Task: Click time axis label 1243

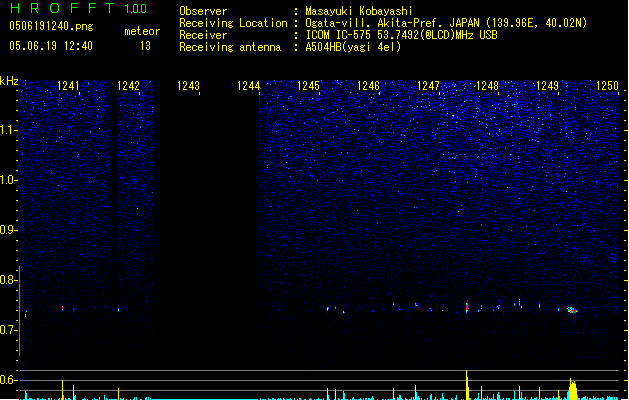Action: 188,86
